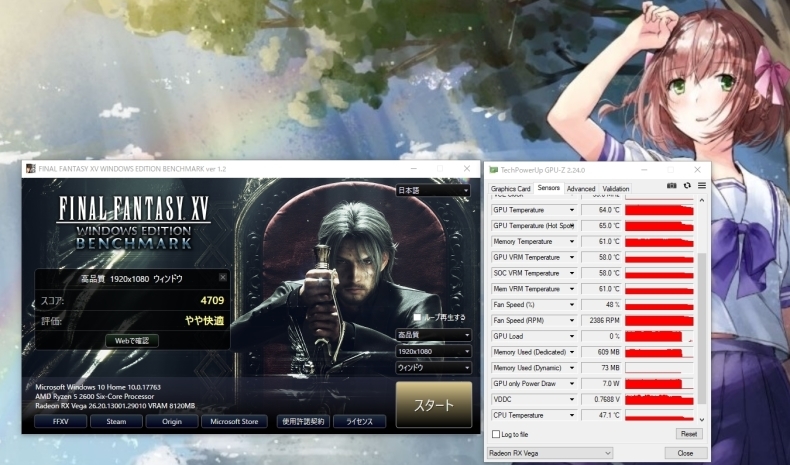Open the 高品質 quality dropdown

click(433, 335)
